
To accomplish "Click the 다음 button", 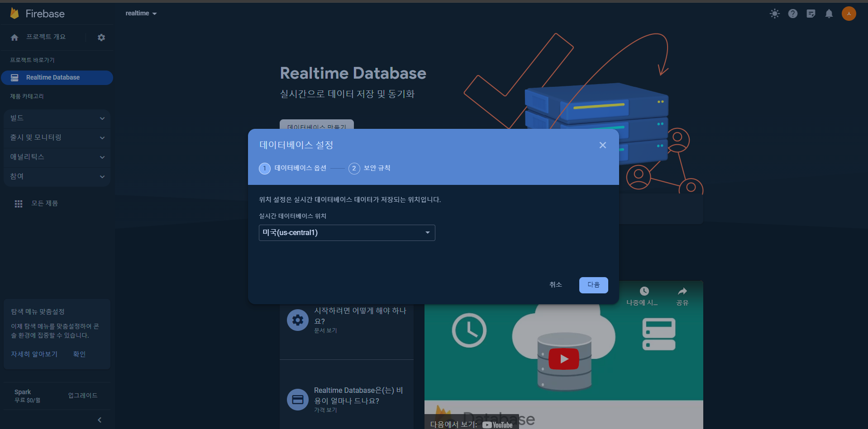I will 594,285.
